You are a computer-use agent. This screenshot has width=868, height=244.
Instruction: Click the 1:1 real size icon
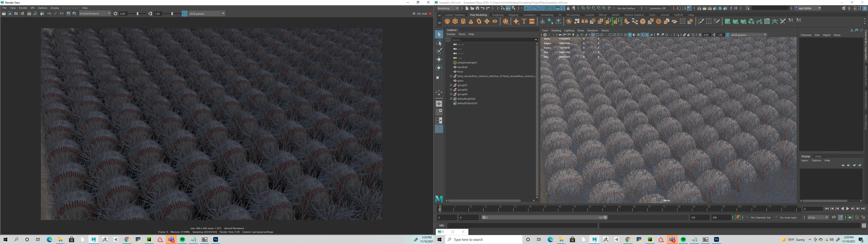coord(61,14)
